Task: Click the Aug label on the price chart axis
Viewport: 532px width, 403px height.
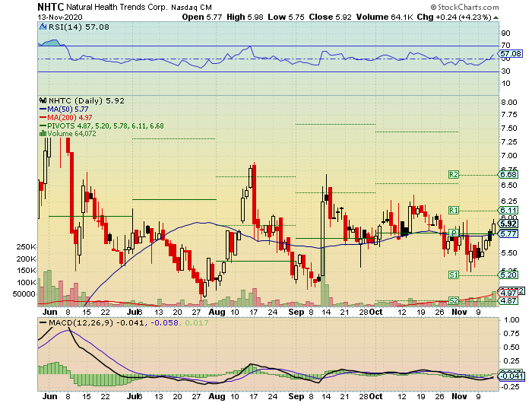Action: pyautogui.click(x=217, y=312)
